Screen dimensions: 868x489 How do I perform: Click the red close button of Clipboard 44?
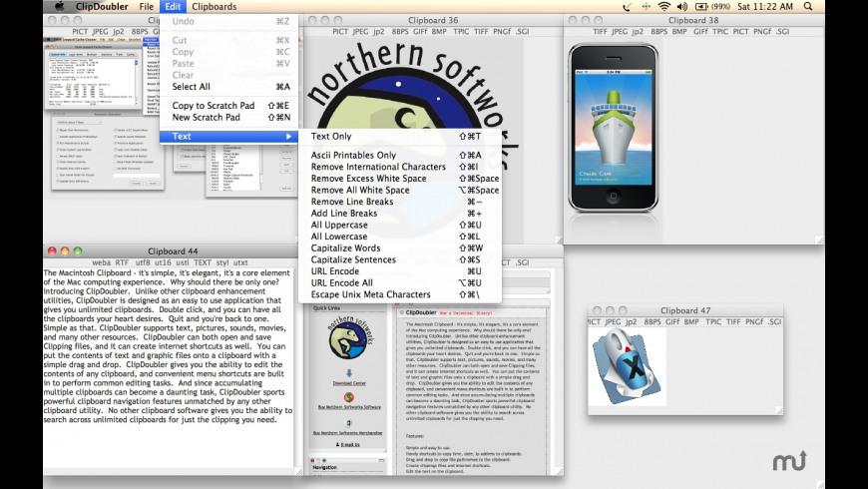click(x=52, y=250)
